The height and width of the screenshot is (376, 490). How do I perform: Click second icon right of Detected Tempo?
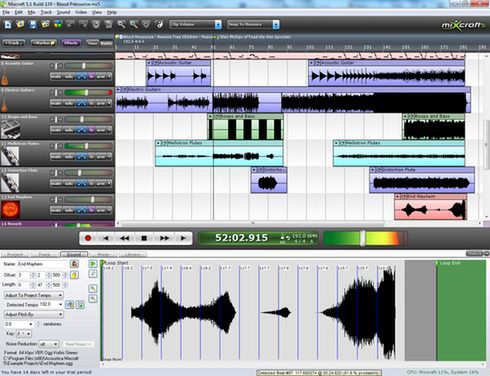tap(80, 304)
